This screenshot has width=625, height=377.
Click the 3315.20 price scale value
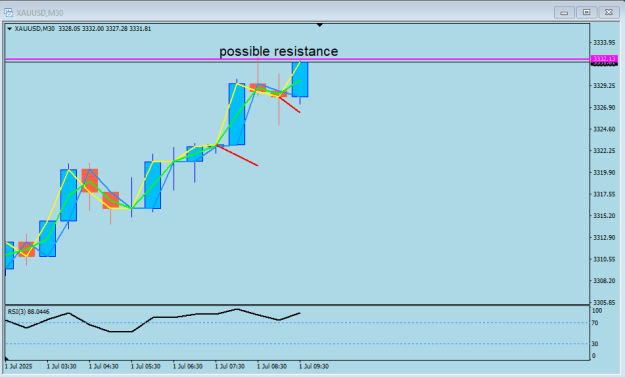click(x=604, y=216)
